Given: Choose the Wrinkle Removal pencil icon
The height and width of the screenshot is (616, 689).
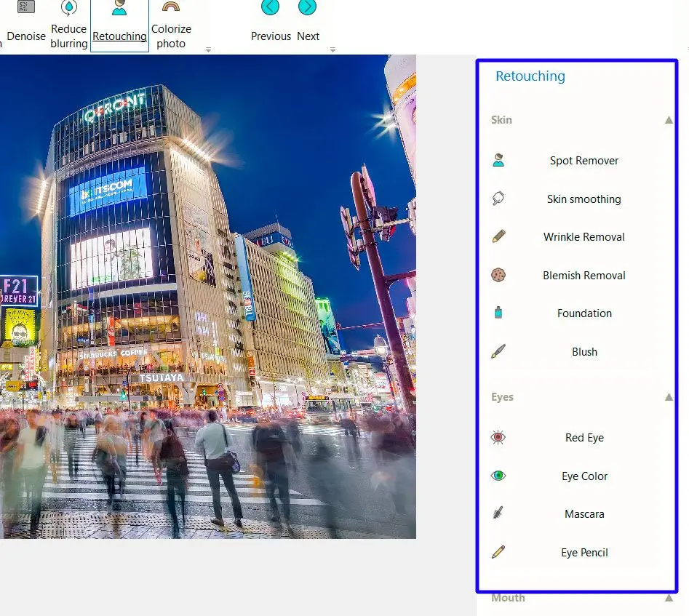Looking at the screenshot, I should (x=498, y=236).
